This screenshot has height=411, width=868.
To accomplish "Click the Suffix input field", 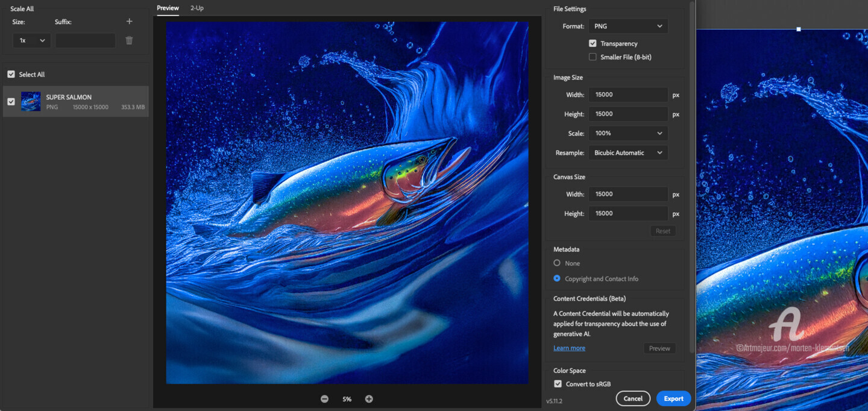I will pos(86,40).
